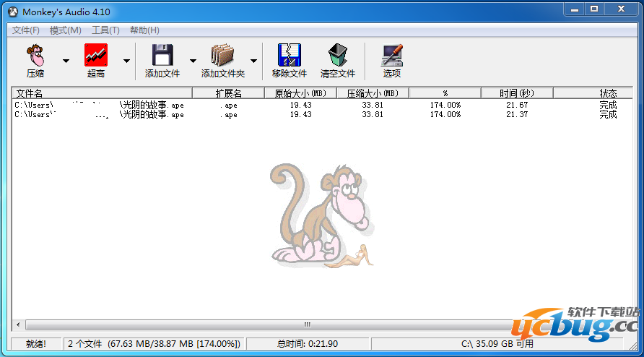Expand the dropdown arrow beside 超高
Viewport: 644px width, 357px height.
pos(127,61)
